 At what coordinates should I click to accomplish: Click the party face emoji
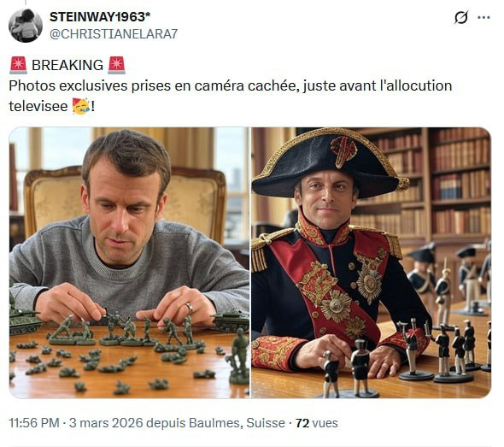[81, 107]
